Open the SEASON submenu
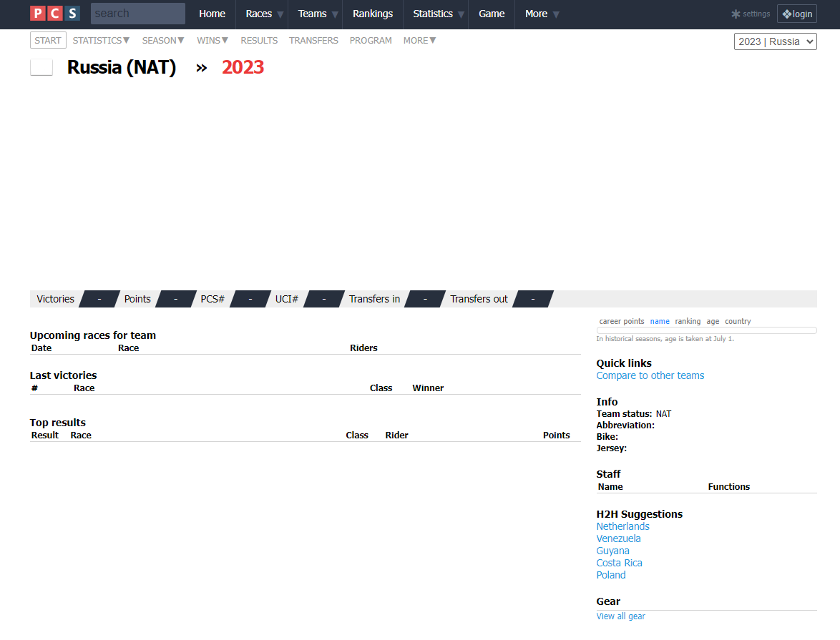The image size is (840, 640). [x=163, y=40]
